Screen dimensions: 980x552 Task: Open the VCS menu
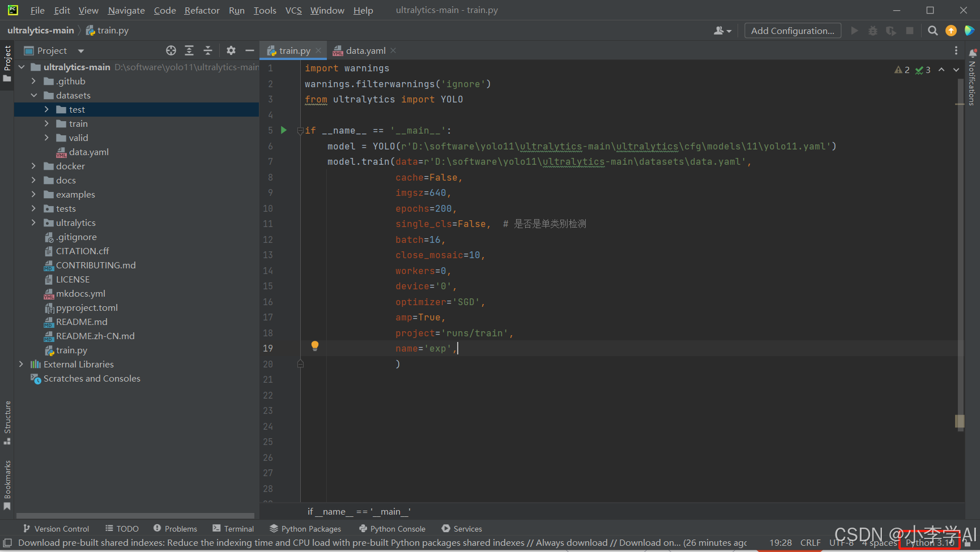(293, 10)
